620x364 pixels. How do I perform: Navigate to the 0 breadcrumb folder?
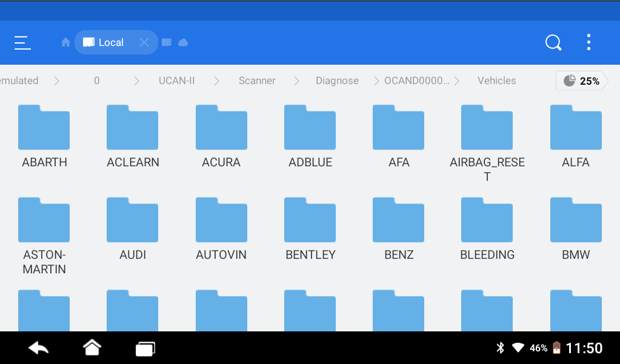pos(97,81)
